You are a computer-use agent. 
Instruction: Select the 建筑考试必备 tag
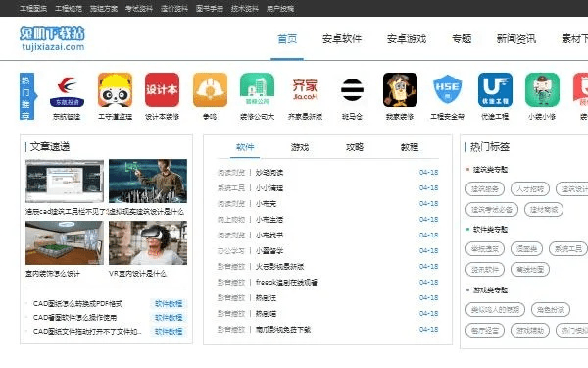pos(492,210)
